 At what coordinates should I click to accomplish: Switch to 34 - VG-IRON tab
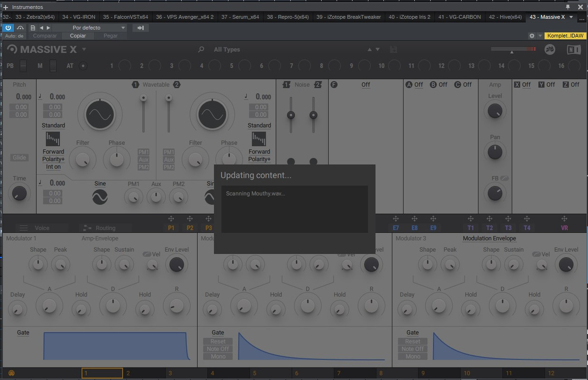click(79, 17)
